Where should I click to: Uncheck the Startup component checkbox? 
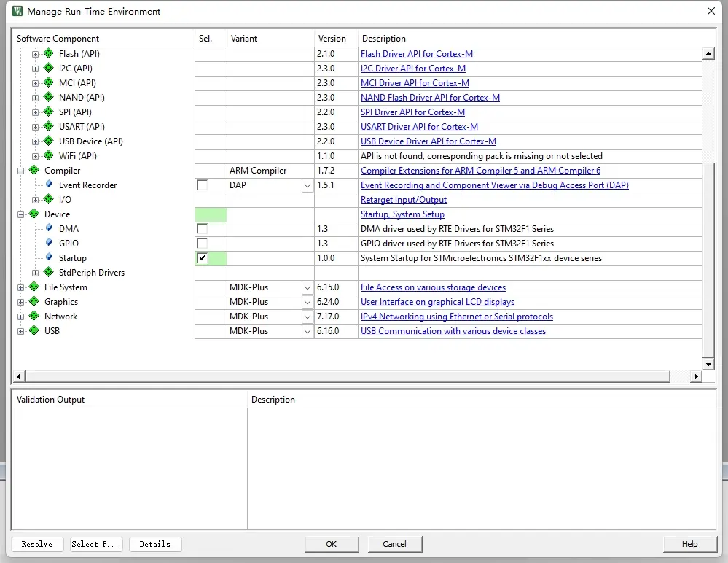click(203, 258)
